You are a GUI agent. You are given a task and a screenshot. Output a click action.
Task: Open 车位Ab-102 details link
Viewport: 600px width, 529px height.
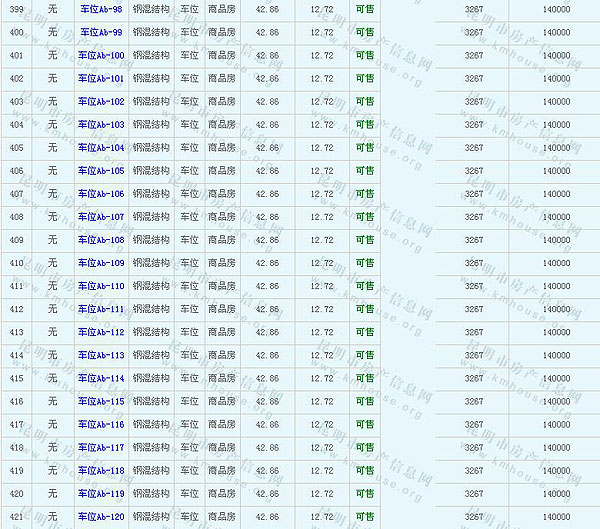101,101
